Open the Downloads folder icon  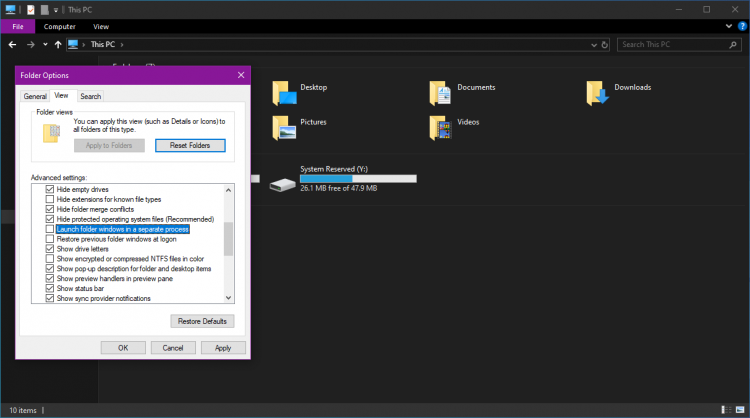pyautogui.click(x=597, y=93)
